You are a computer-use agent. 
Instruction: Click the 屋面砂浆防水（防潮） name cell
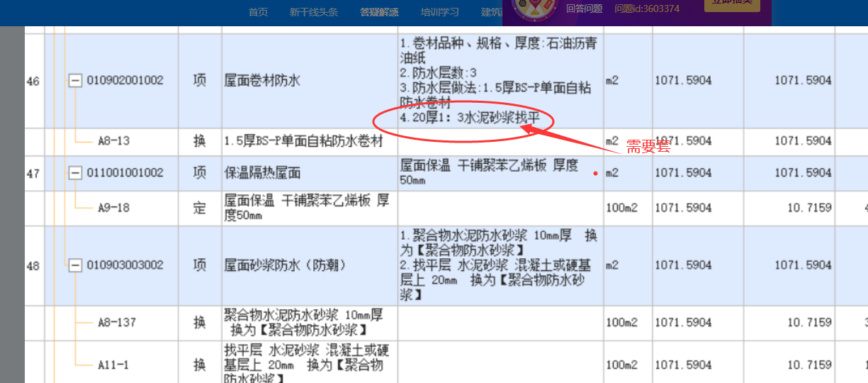[x=310, y=265]
